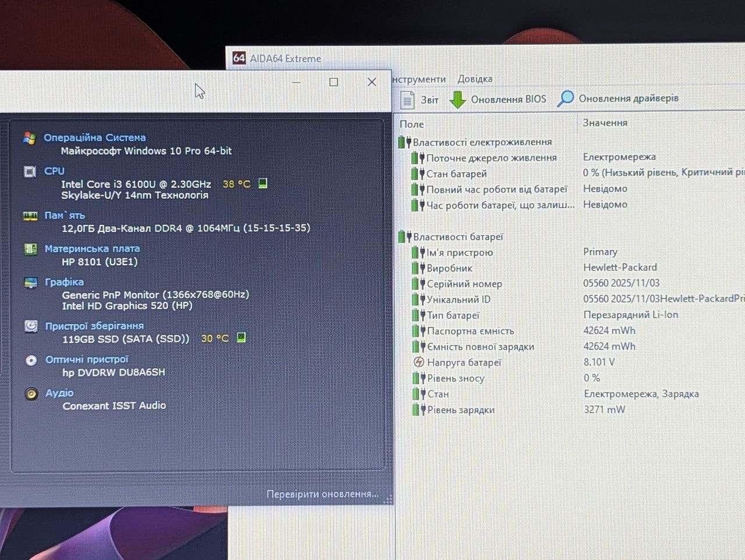Click Оновлення BIOS toolbar button
This screenshot has width=745, height=560.
click(498, 99)
